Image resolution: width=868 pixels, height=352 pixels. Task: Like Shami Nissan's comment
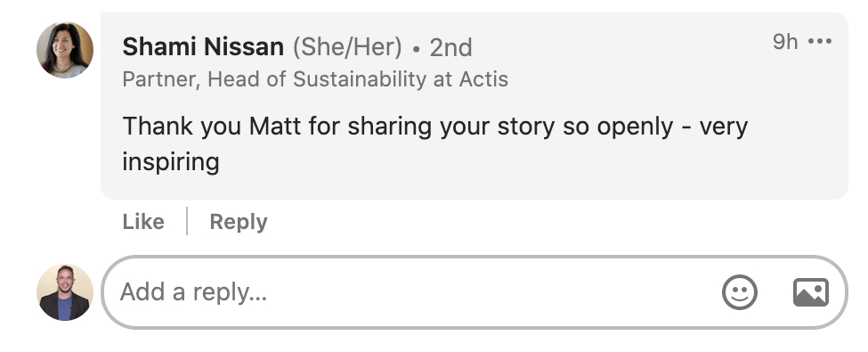click(143, 222)
